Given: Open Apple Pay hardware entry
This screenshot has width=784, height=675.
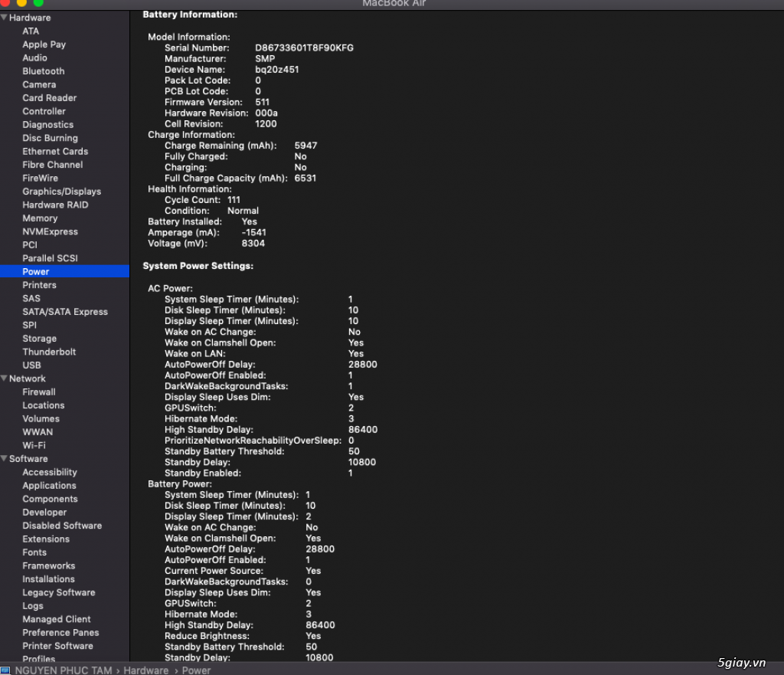Looking at the screenshot, I should [44, 44].
